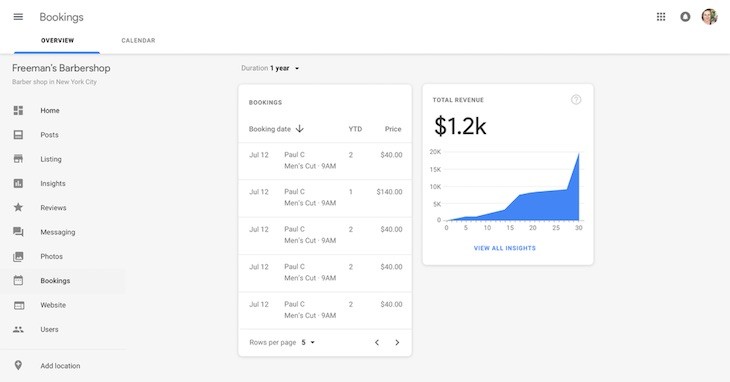730x382 pixels.
Task: Go to next page of bookings
Action: (397, 342)
